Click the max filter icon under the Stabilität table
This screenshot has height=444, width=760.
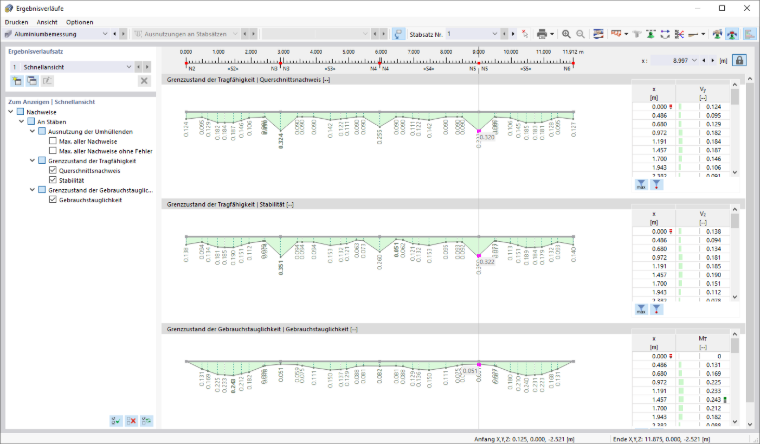pos(641,309)
